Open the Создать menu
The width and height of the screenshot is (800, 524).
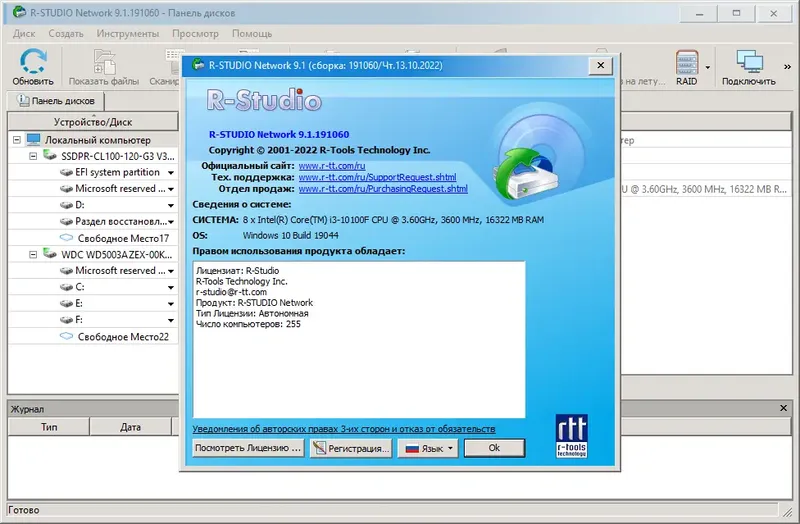(66, 34)
